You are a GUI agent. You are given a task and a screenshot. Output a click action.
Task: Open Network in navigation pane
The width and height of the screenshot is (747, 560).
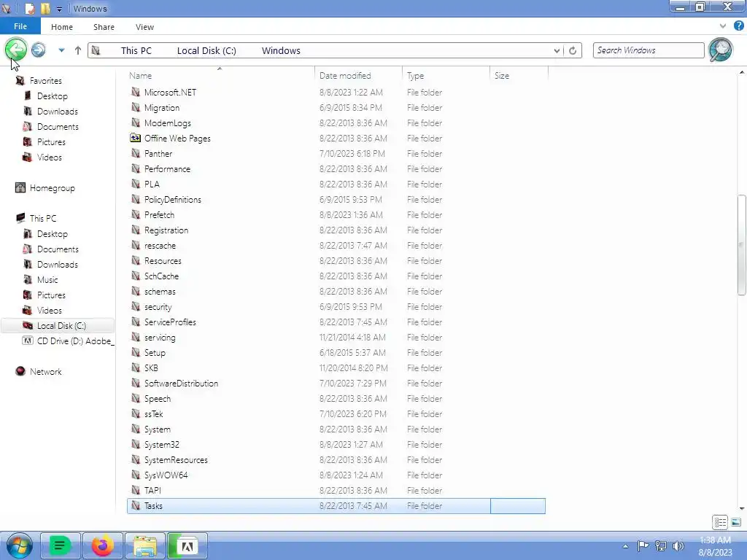(45, 372)
